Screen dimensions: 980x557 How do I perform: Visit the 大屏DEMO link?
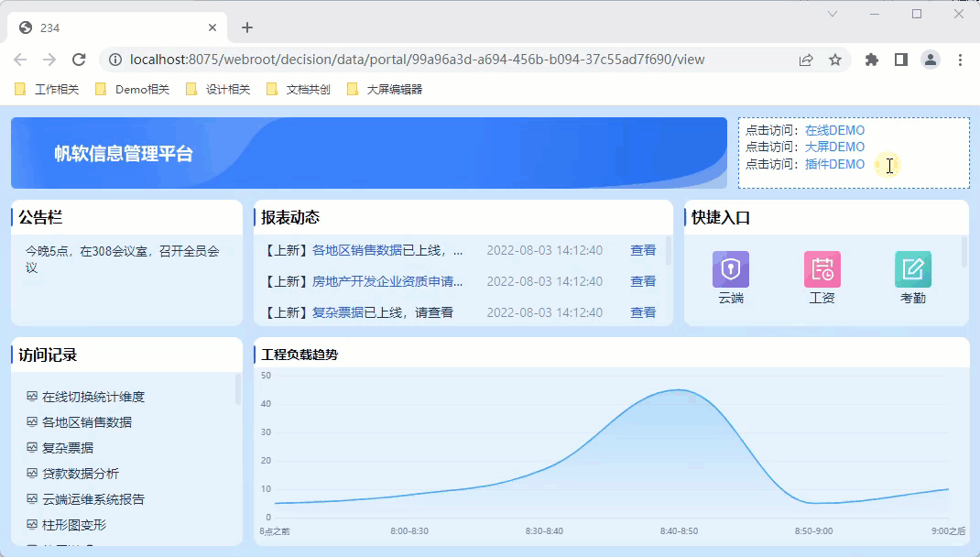click(x=834, y=147)
